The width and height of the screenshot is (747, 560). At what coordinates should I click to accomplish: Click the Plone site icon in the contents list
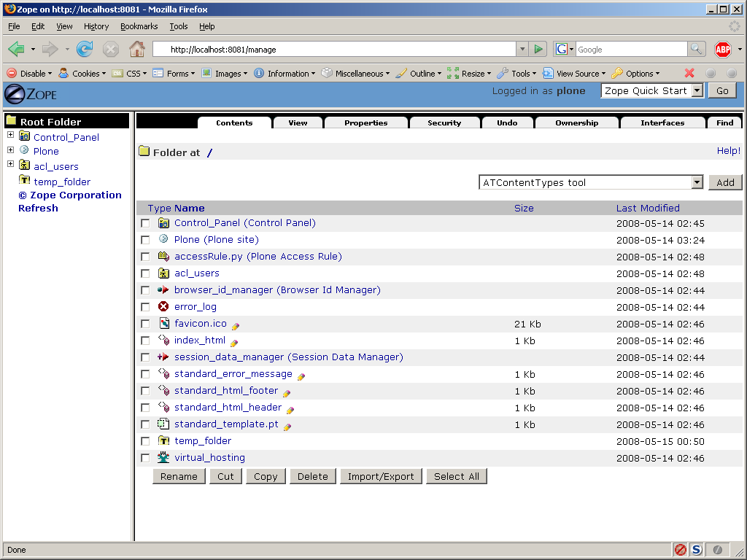(163, 239)
